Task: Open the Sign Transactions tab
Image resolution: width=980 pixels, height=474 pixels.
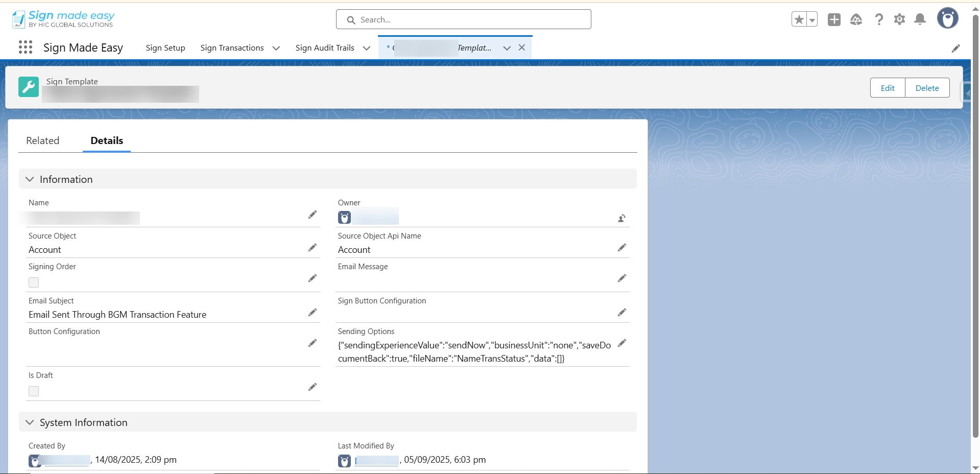Action: (x=232, y=48)
